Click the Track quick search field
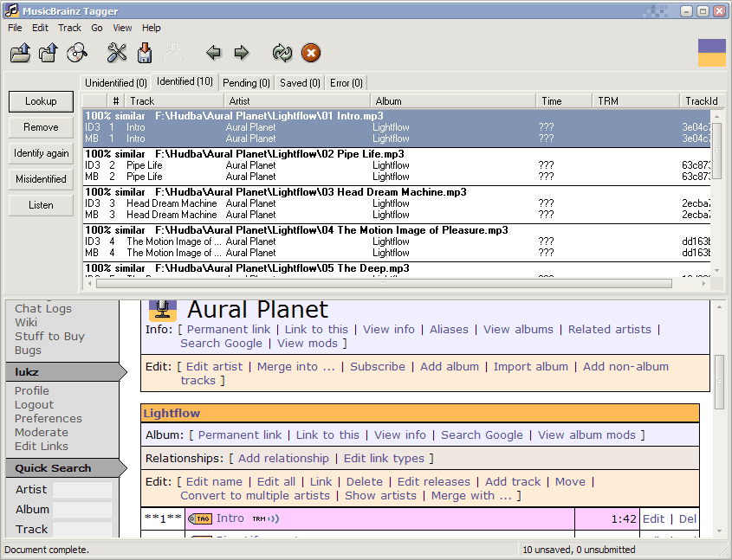 (x=81, y=529)
